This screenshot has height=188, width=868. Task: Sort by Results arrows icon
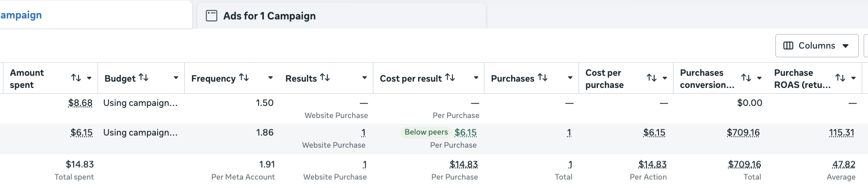325,77
